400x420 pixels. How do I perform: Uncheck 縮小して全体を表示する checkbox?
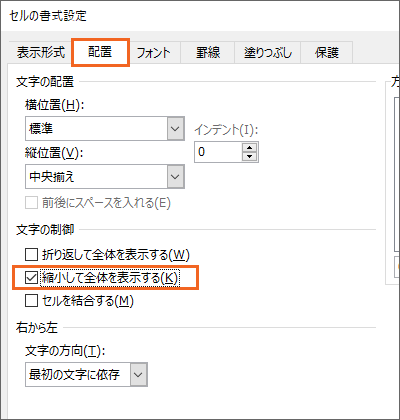pyautogui.click(x=31, y=278)
